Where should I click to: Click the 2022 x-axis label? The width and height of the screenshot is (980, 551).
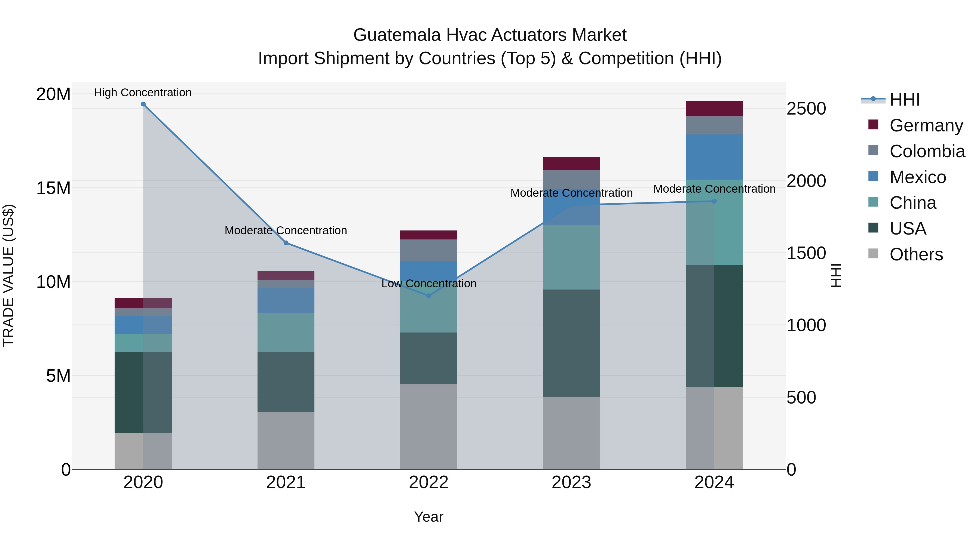point(429,482)
